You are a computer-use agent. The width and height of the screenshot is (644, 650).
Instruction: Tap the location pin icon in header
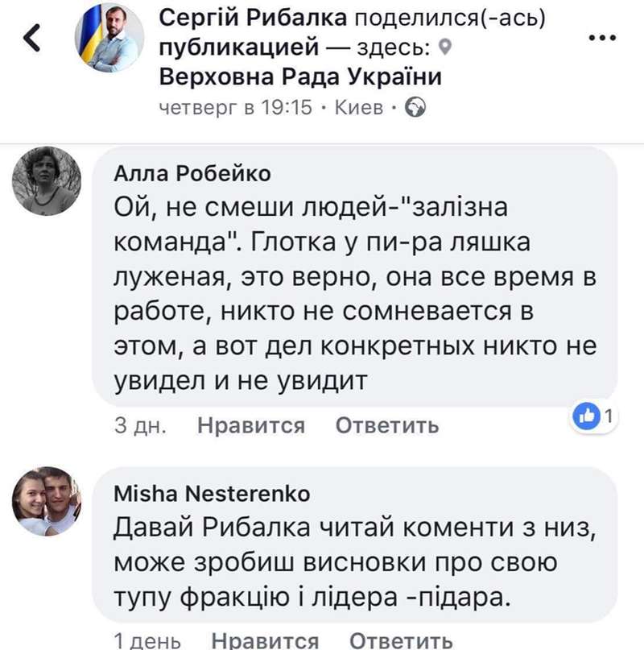point(448,48)
